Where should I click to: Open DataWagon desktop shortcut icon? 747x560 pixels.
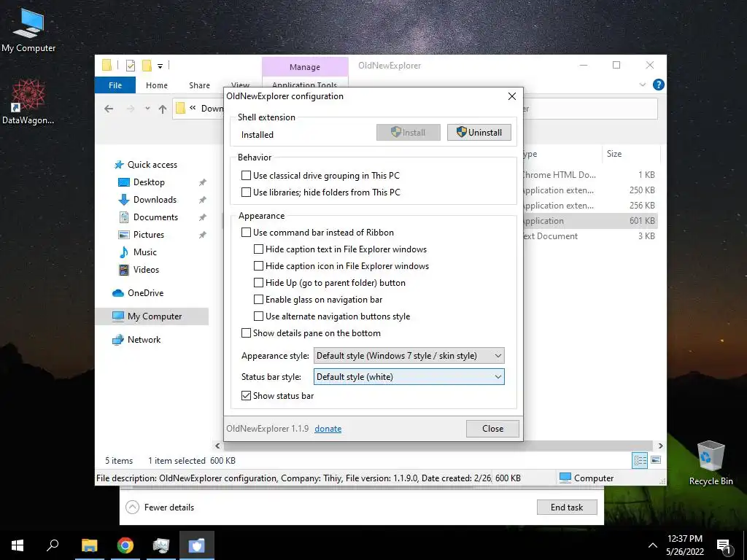coord(28,101)
